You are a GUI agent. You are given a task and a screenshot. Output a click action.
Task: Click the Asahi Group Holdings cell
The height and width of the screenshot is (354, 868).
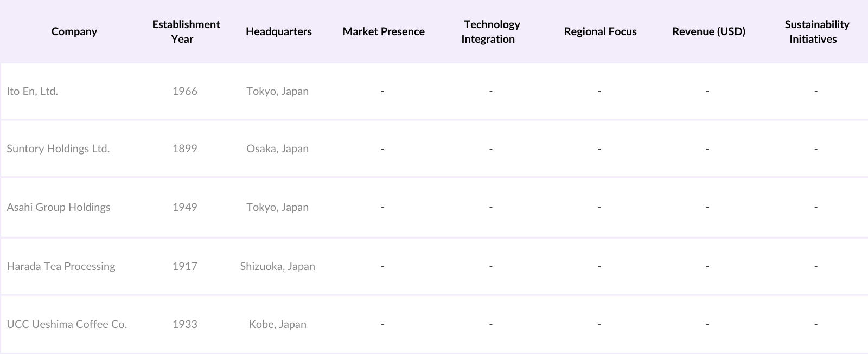(59, 207)
